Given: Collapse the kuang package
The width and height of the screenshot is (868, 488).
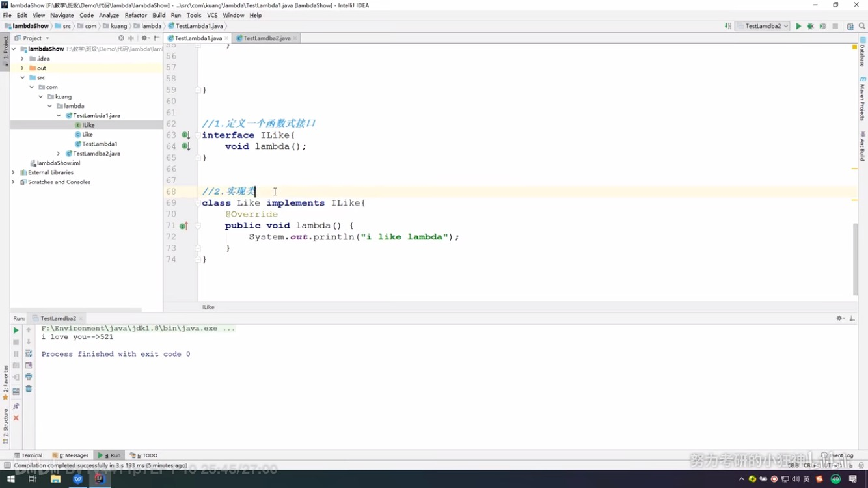Looking at the screenshot, I should tap(41, 96).
